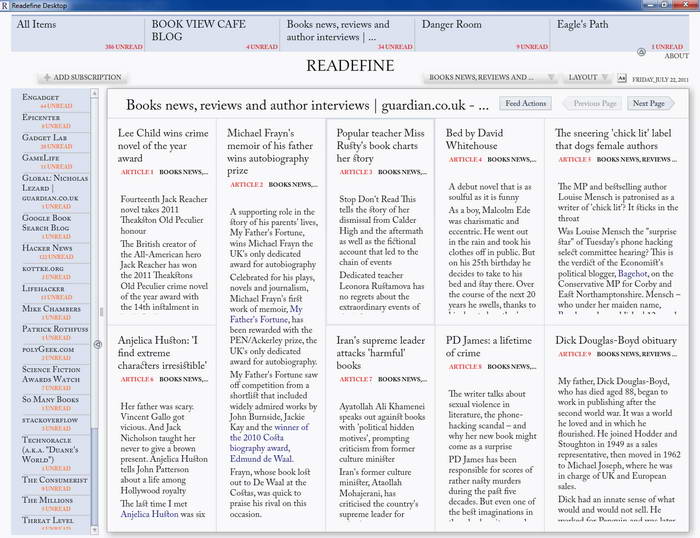700x538 pixels.
Task: Open article 'Iran's supreme leader attacks harmful books'
Action: click(x=381, y=353)
